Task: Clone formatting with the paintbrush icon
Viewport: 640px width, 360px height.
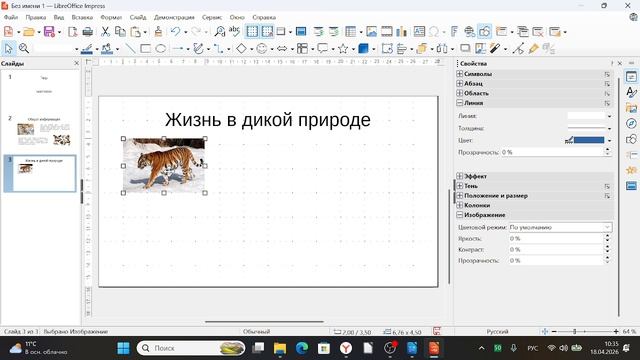Action: [x=158, y=32]
